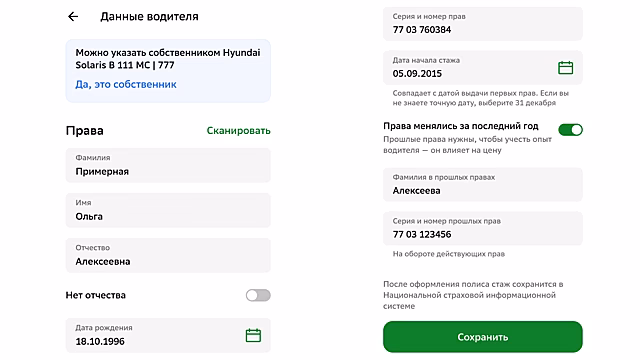Click the Данные водителя page title
This screenshot has height=360, width=640.
149,16
